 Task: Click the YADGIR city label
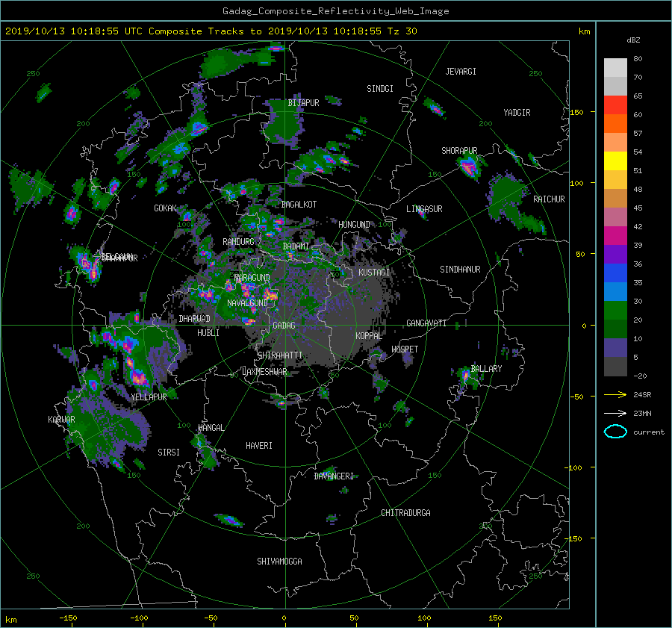[517, 113]
